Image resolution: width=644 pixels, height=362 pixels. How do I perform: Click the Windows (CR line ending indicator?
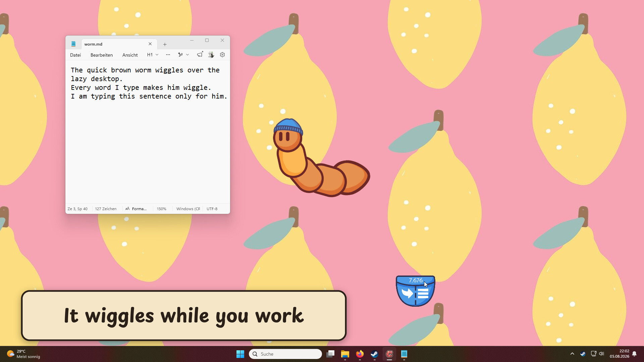coord(188,209)
